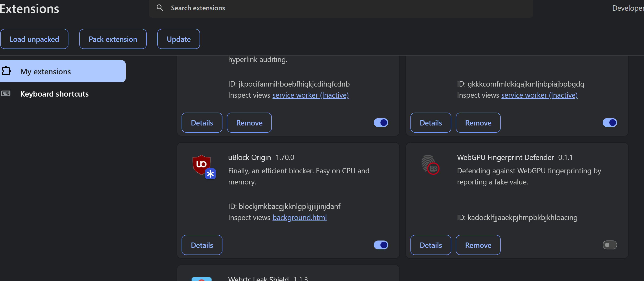
Task: Click the WebGPU Fingerprint Defender fingerprint icon
Action: [430, 165]
